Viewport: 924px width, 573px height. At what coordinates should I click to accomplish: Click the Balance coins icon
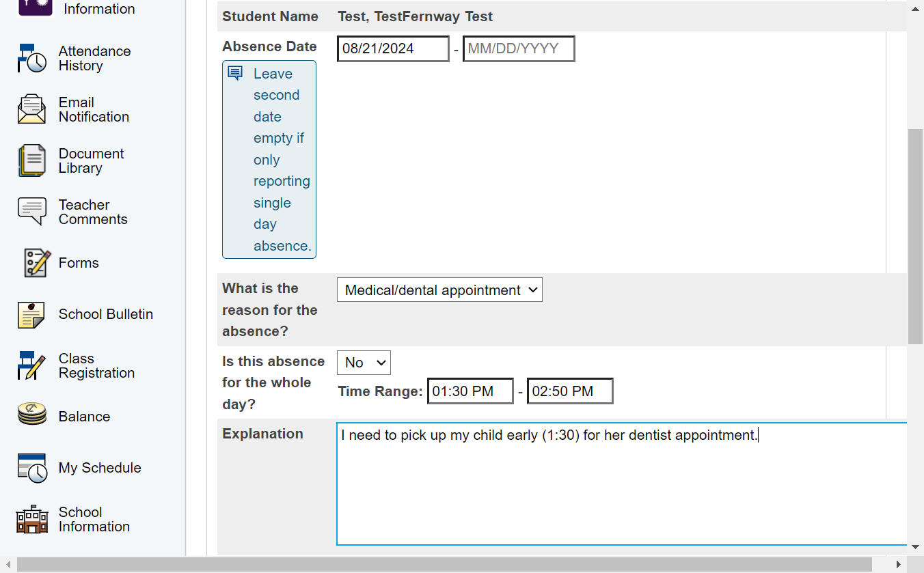point(32,415)
